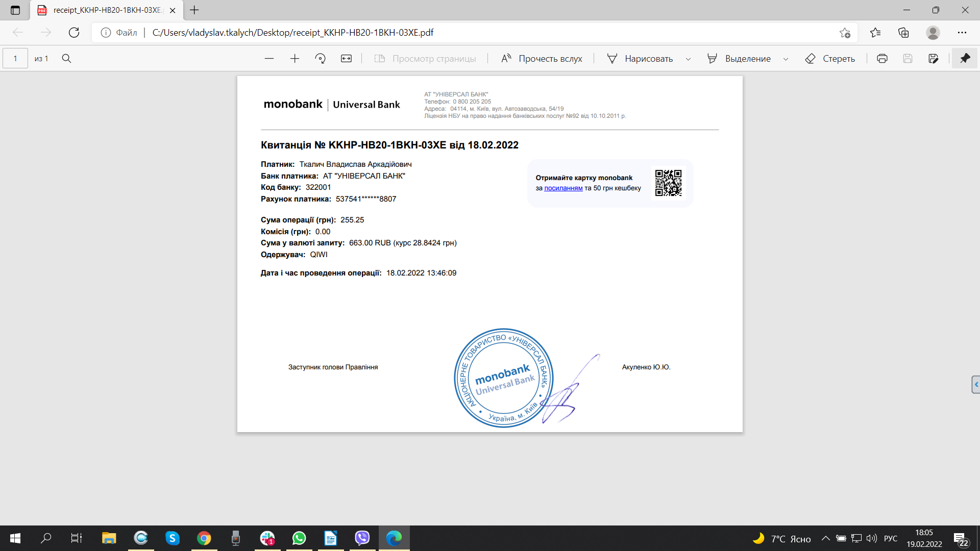Print the PDF receipt
Screen dimensions: 980x551
[x=882, y=59]
